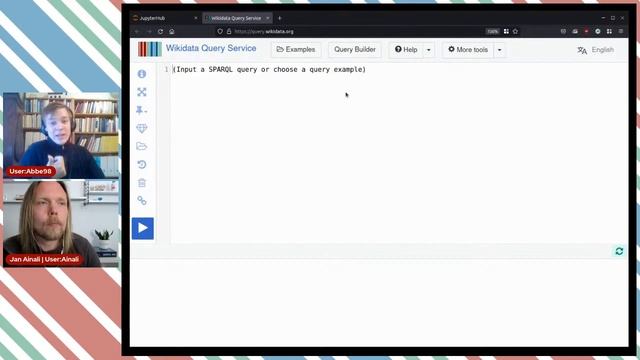
Task: Open Wikidata Query Service home link
Action: pos(211,48)
